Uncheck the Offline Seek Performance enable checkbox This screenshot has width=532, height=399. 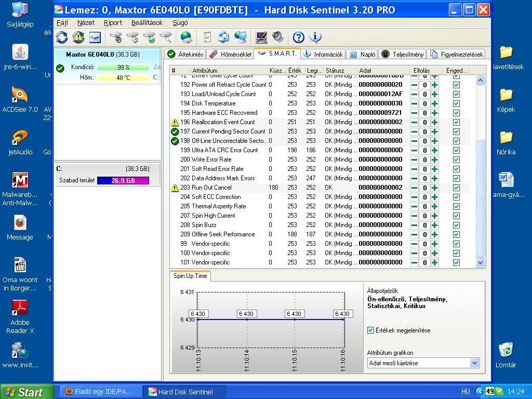(456, 234)
